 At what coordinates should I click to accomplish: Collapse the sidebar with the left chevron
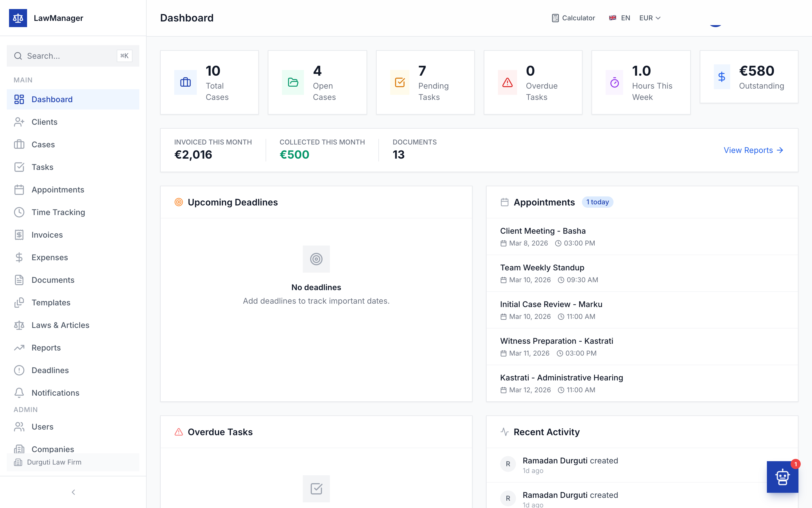click(73, 492)
